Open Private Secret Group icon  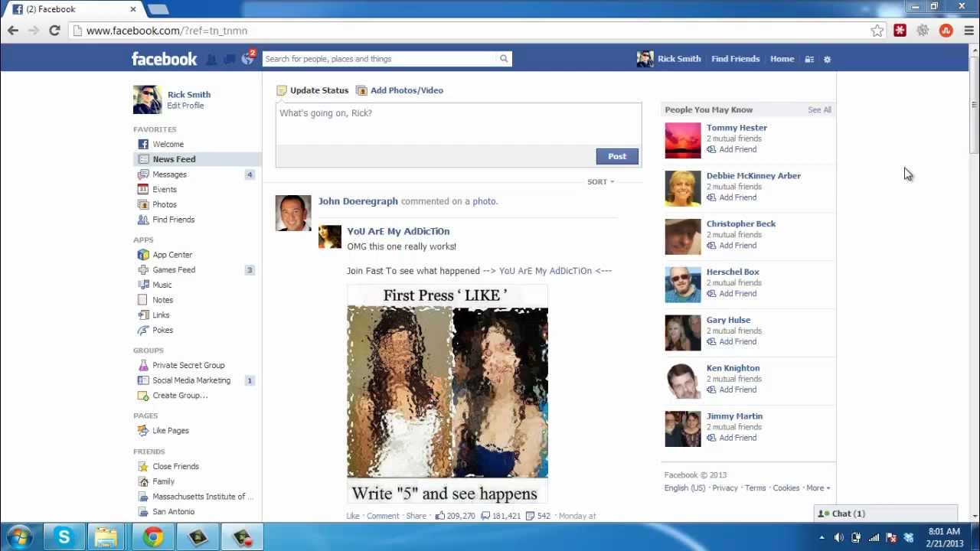tap(142, 365)
